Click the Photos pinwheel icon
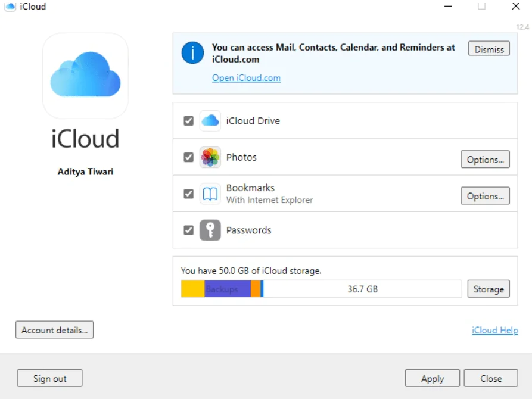Image resolution: width=532 pixels, height=399 pixels. coord(210,157)
